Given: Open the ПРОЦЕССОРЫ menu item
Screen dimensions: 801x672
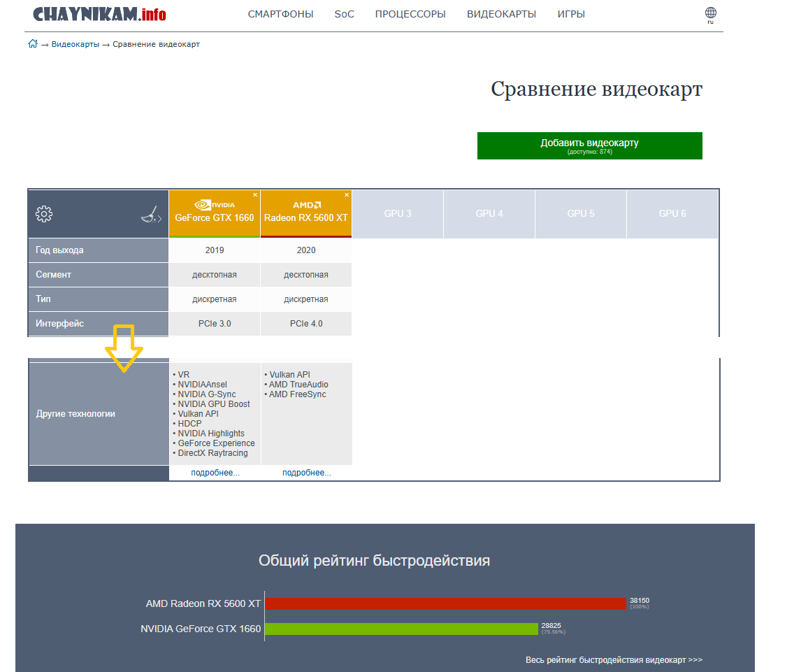Looking at the screenshot, I should click(x=410, y=14).
